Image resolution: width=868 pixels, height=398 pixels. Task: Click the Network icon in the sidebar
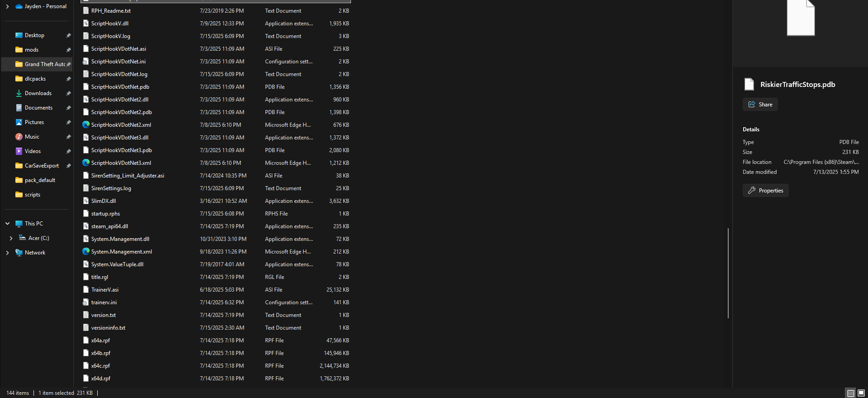click(19, 253)
